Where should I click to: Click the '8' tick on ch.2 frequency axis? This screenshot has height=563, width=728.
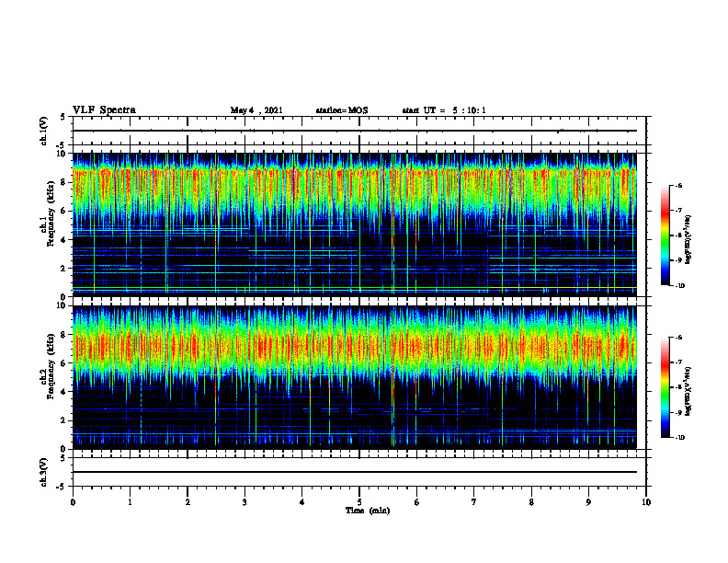point(63,335)
